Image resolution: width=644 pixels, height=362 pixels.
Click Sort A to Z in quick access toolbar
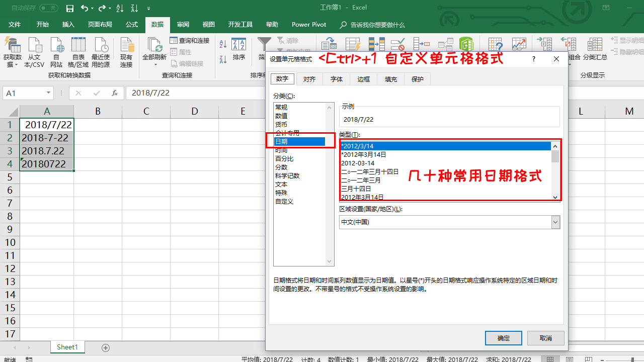120,8
